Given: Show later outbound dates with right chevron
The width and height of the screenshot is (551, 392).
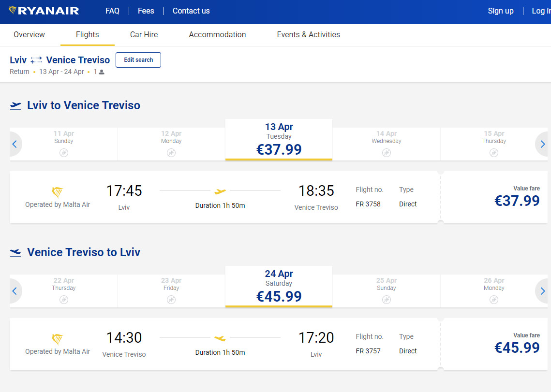Looking at the screenshot, I should point(543,144).
